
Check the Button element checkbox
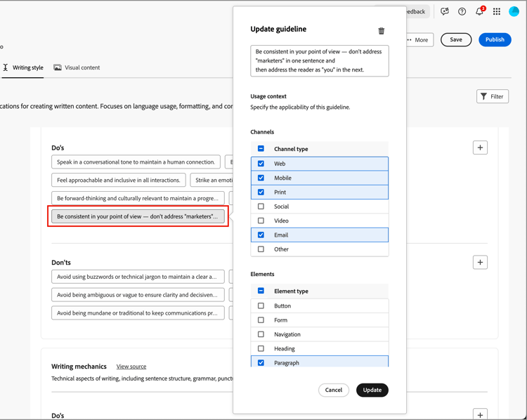(x=261, y=306)
